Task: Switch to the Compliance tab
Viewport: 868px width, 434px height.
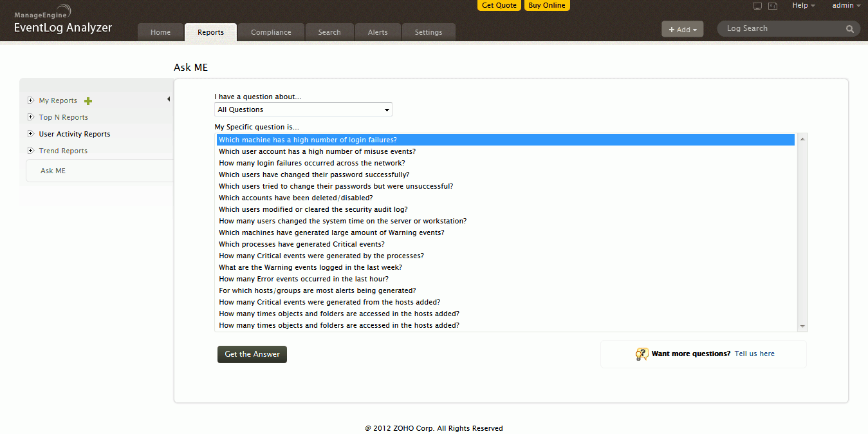Action: pyautogui.click(x=271, y=32)
